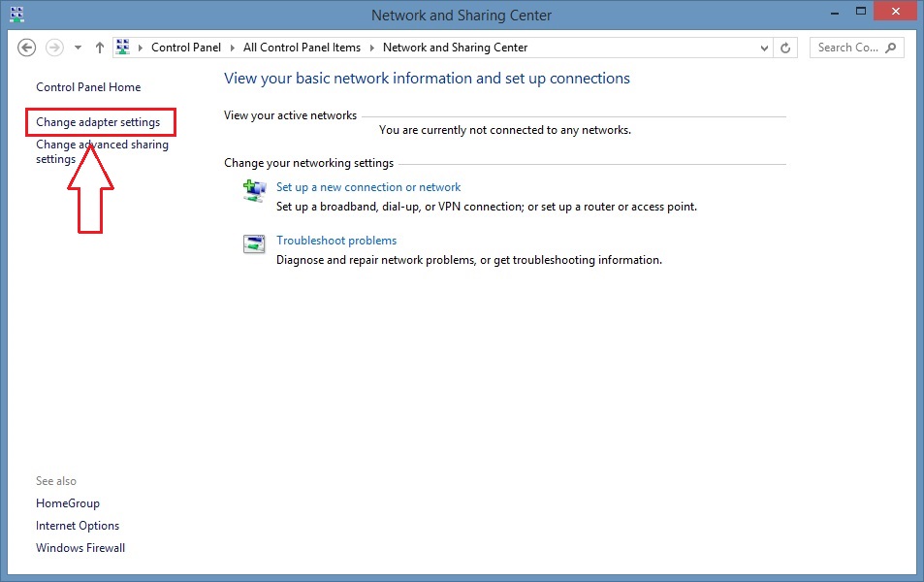Select Control Panel breadcrumb in address bar
Image resolution: width=924 pixels, height=582 pixels.
(185, 48)
